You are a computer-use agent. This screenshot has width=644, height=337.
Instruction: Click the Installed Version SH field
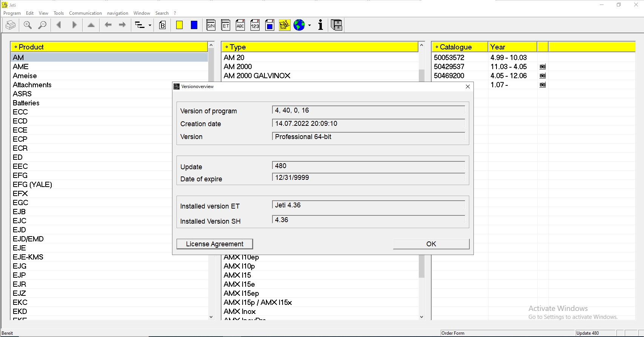click(368, 220)
